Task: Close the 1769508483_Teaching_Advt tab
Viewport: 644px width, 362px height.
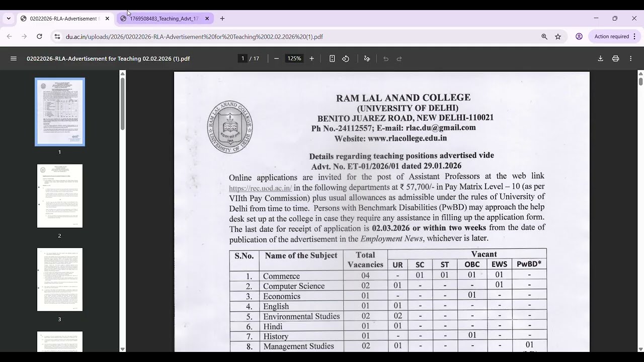Action: click(x=207, y=19)
